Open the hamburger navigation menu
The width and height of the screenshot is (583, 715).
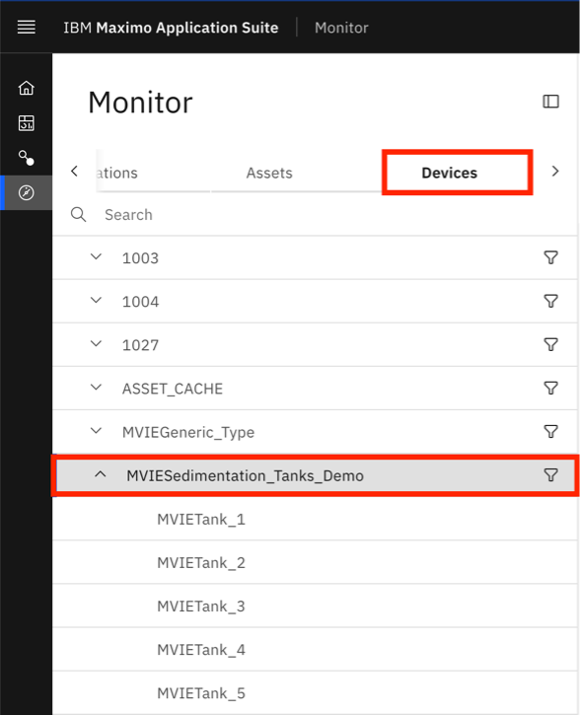(26, 27)
